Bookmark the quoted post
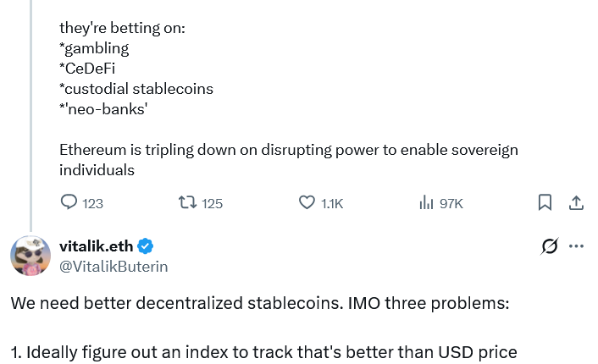 [x=545, y=203]
